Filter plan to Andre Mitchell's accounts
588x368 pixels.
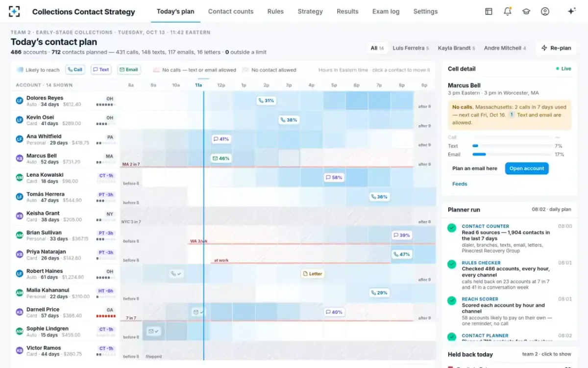coord(505,48)
